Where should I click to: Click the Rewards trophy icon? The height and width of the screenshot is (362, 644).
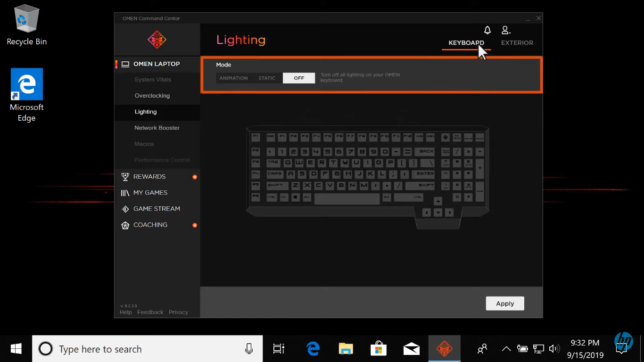click(125, 177)
